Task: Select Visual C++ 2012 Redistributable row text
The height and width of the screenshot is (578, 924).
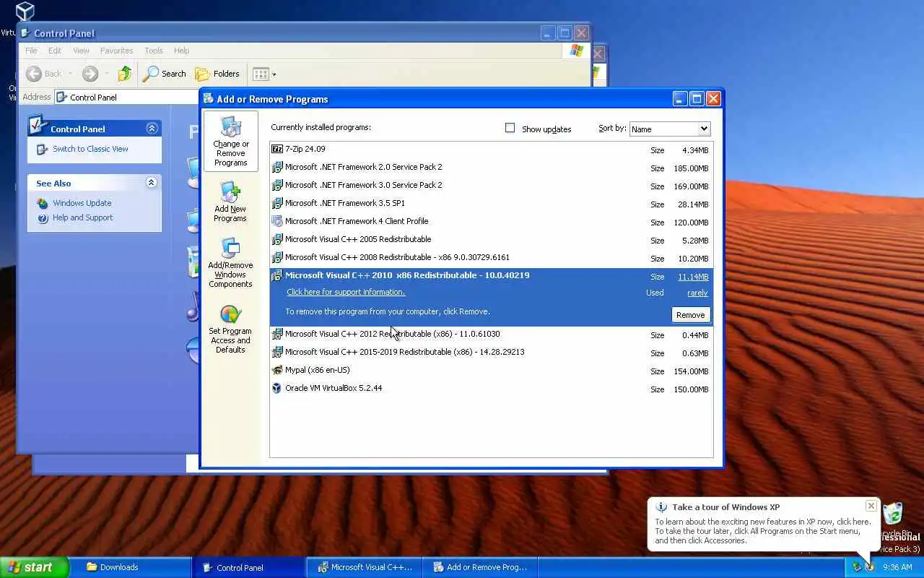Action: coord(392,334)
